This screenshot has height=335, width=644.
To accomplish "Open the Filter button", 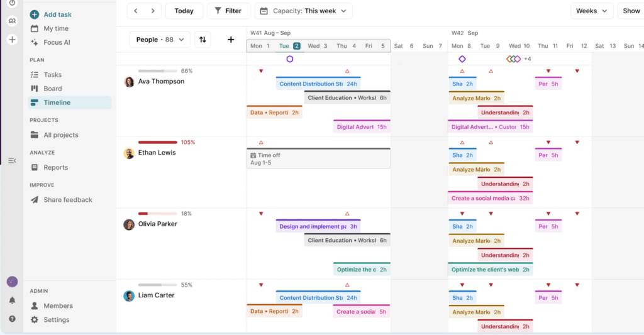I will coord(228,11).
